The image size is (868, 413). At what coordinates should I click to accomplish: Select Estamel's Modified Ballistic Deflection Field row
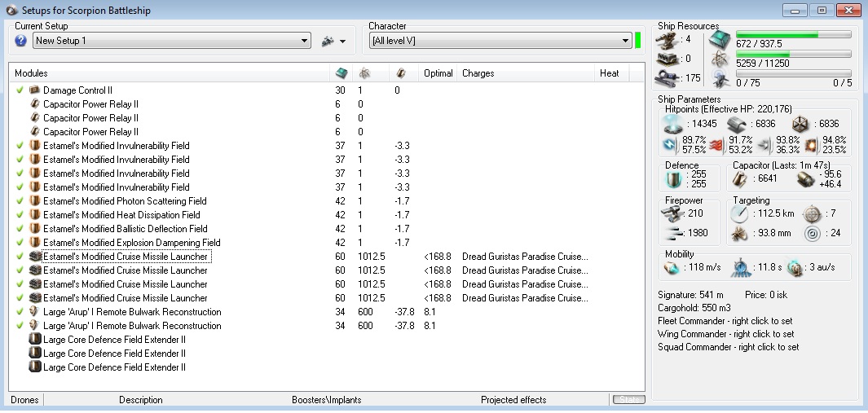(327, 228)
